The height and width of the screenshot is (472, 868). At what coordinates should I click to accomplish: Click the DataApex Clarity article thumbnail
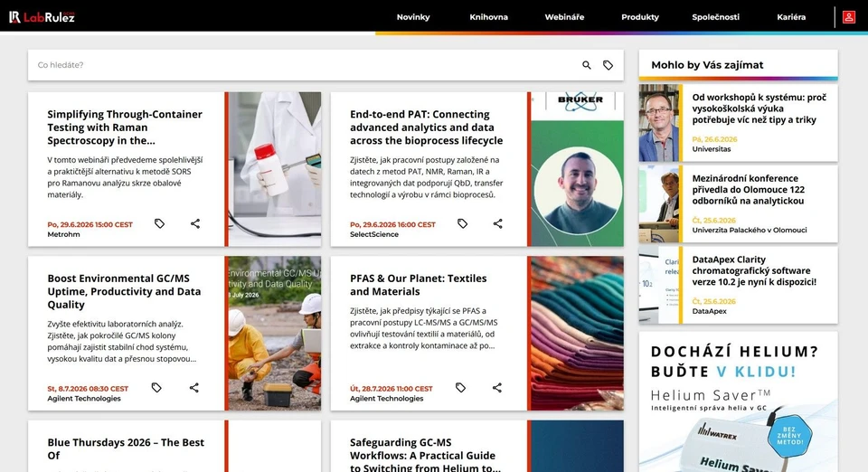click(x=659, y=285)
